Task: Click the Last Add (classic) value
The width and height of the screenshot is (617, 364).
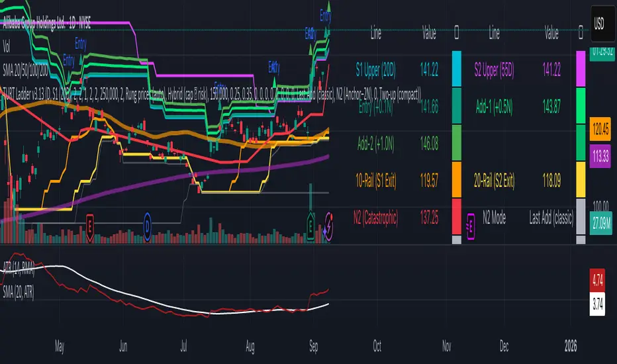Action: coord(551,218)
